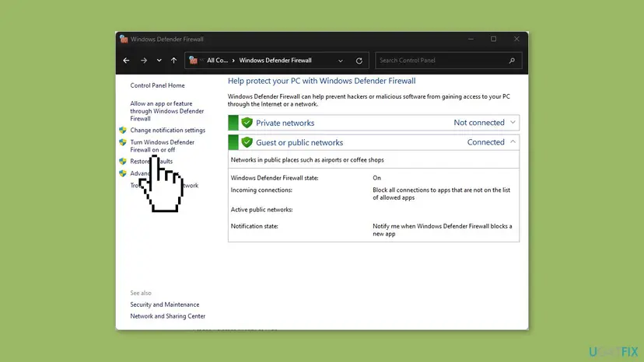This screenshot has height=362, width=644.
Task: Select the All Co... breadcrumb
Action: click(217, 61)
